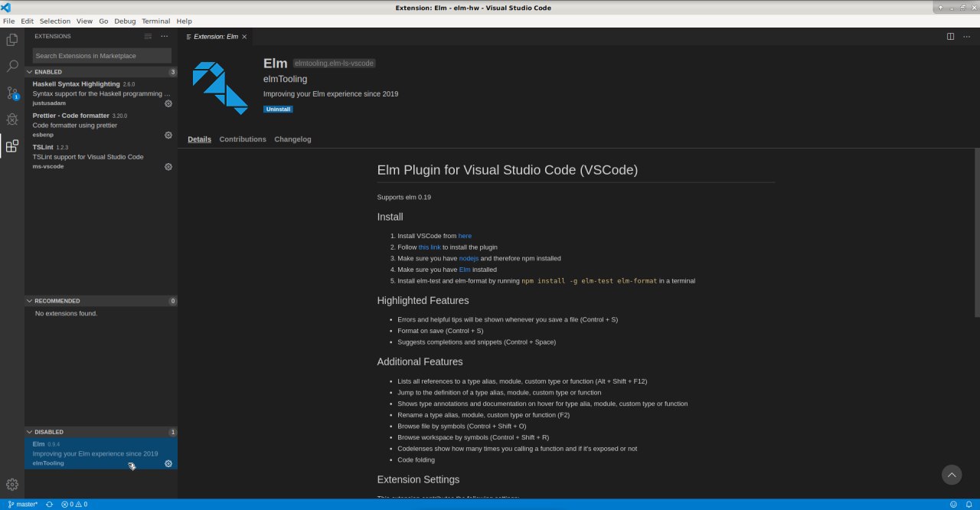
Task: Open the Manage gear in activity bar
Action: pyautogui.click(x=12, y=484)
